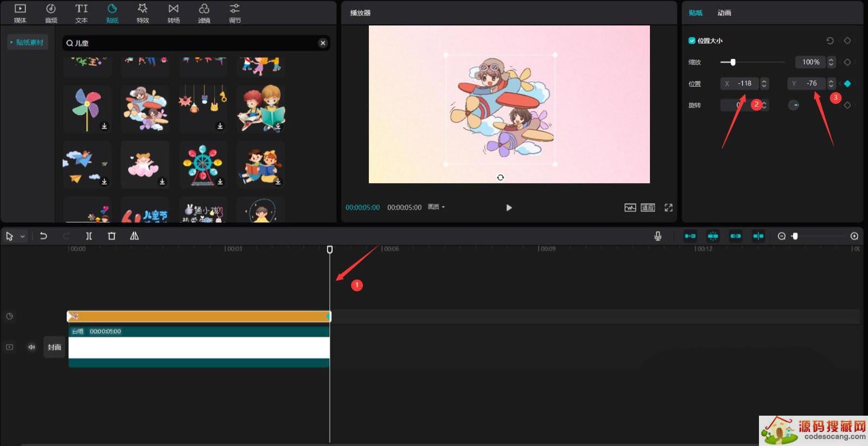Image resolution: width=868 pixels, height=446 pixels.
Task: Click the 封面 cover button
Action: click(x=54, y=347)
